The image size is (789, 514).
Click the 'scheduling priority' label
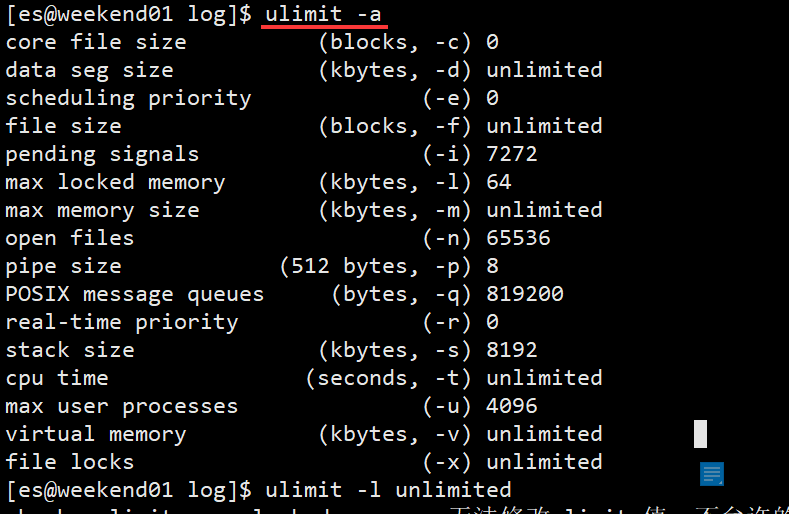pos(128,98)
